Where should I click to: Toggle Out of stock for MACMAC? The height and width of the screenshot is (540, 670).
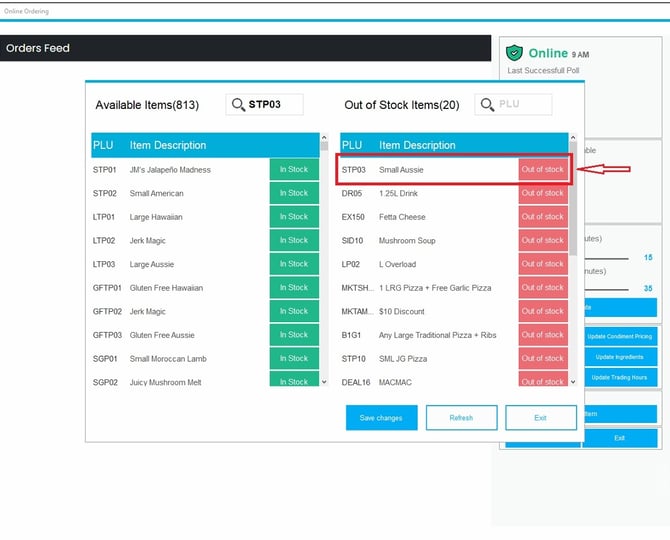(543, 379)
